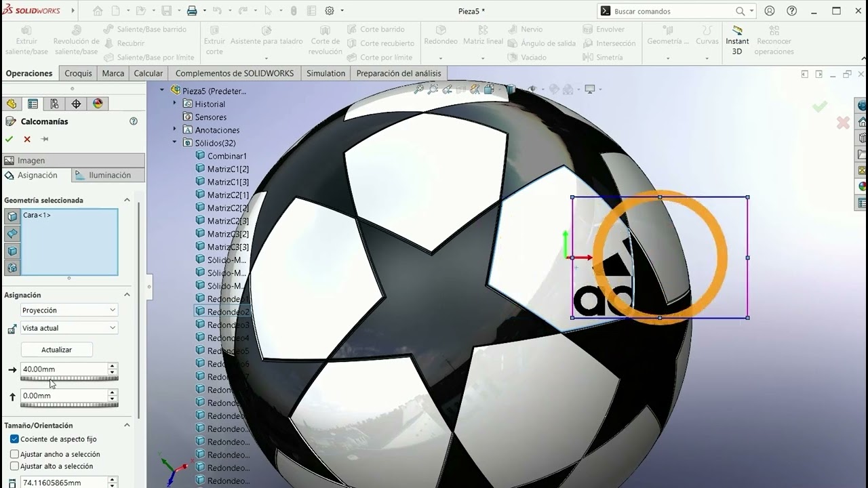Switch to the Croquis tab

[78, 73]
